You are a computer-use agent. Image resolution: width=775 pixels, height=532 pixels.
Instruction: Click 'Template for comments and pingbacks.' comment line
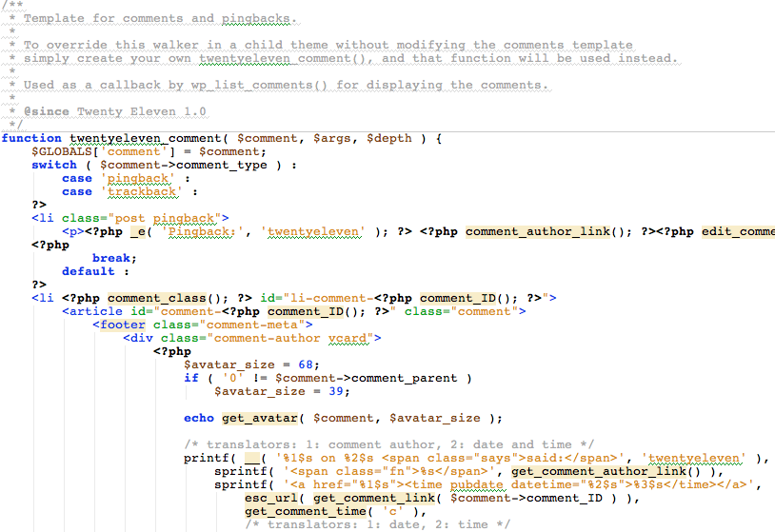pos(160,18)
